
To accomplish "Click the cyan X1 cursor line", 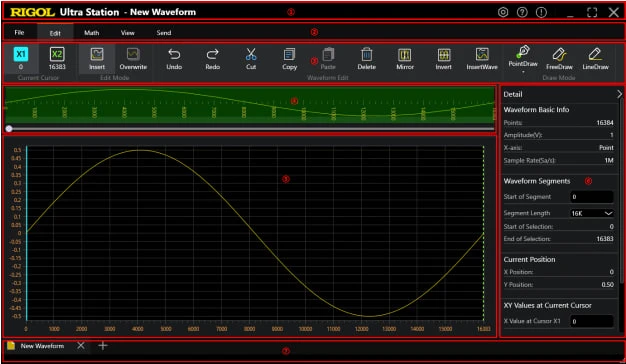I will point(27,233).
